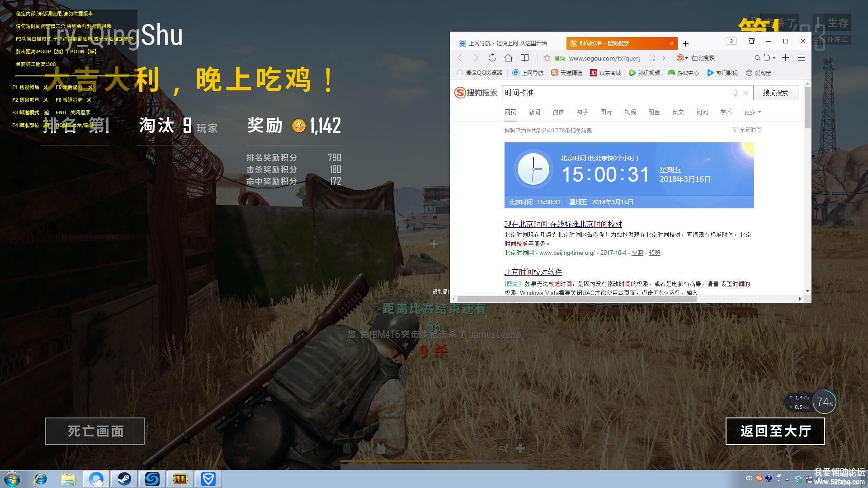Viewport: 868px width, 488px height.
Task: Open the bookmarks book icon
Action: pyautogui.click(x=524, y=58)
